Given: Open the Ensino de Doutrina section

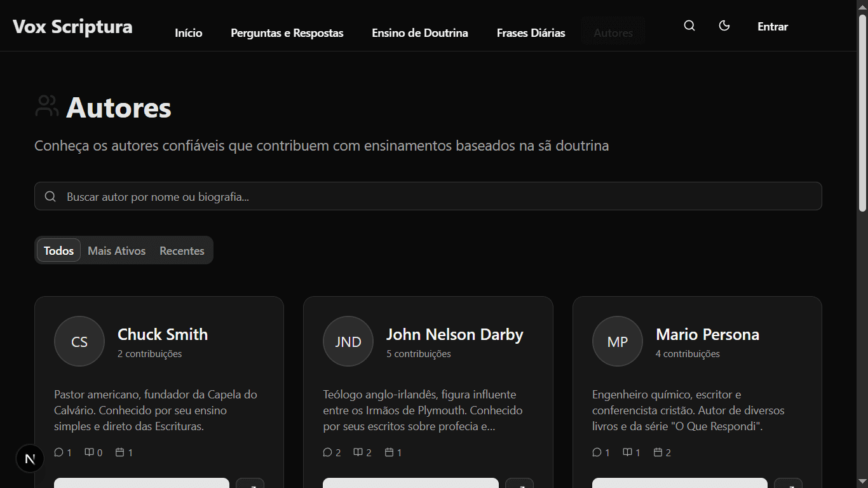Looking at the screenshot, I should coord(419,32).
